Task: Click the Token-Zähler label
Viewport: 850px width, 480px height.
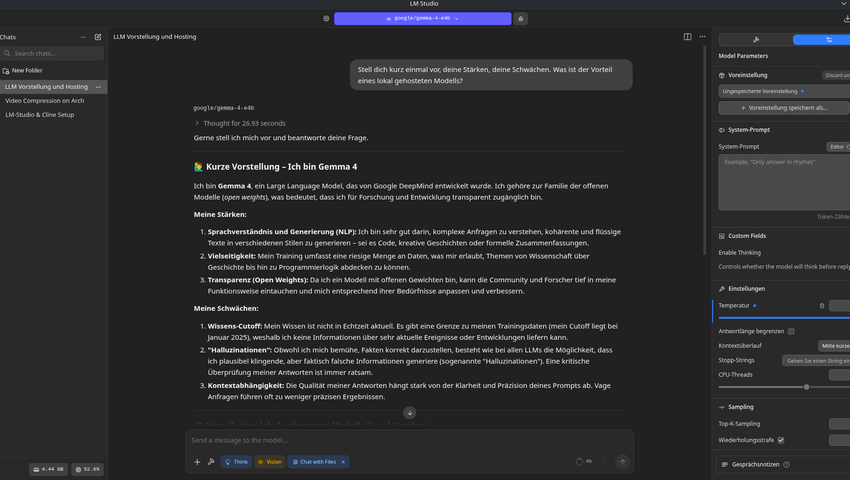Action: 833,217
